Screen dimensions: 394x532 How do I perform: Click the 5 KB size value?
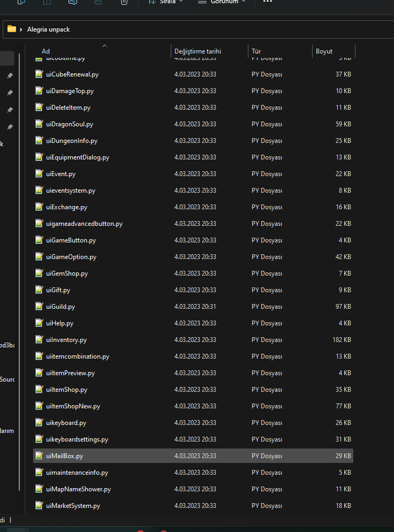click(345, 473)
